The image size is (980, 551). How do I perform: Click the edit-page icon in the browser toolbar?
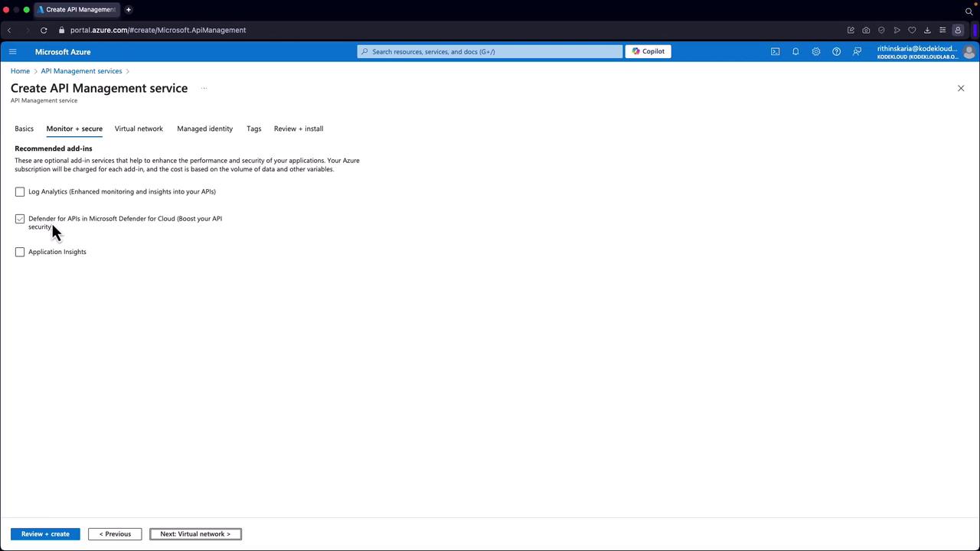pyautogui.click(x=851, y=30)
